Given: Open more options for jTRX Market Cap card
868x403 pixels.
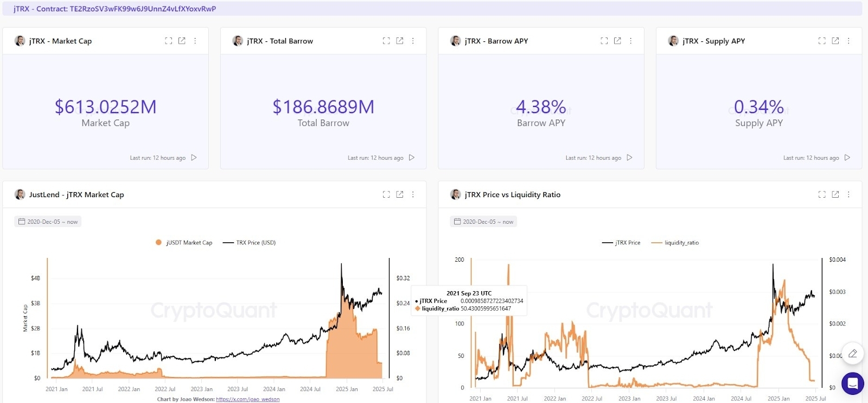Looking at the screenshot, I should coord(195,41).
